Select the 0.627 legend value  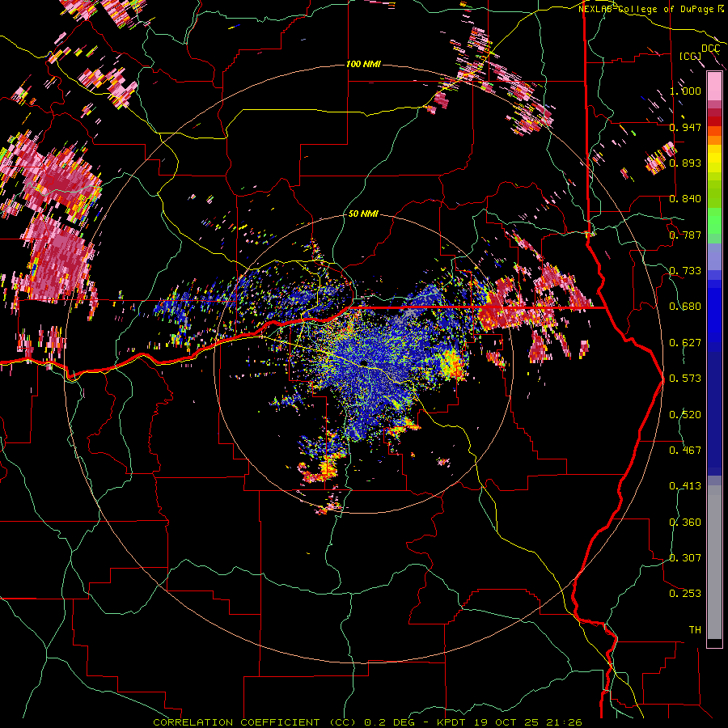click(x=685, y=343)
